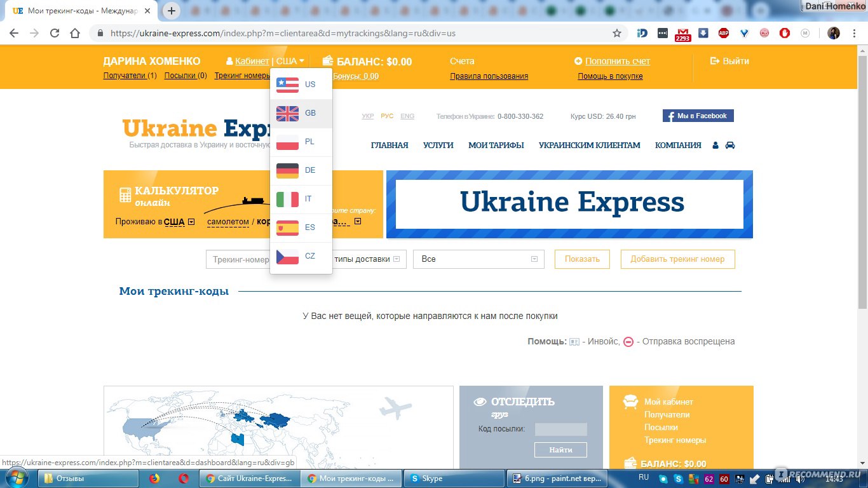Open the США country dropdown
The image size is (868, 488).
click(290, 61)
